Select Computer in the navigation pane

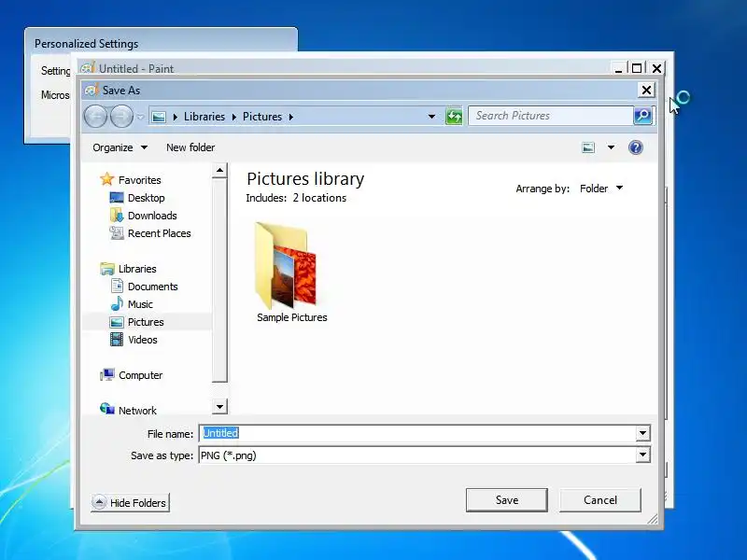141,375
